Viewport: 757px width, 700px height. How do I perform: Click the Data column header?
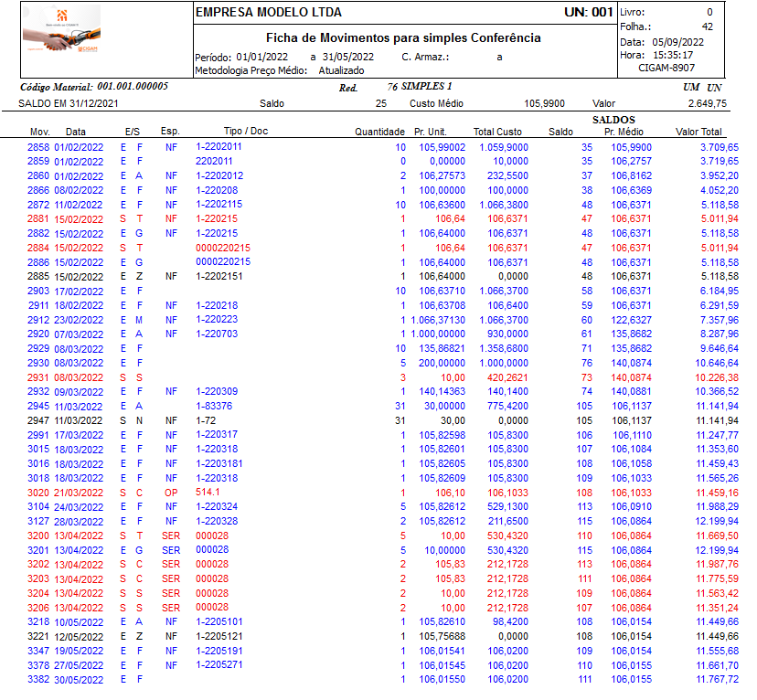[76, 133]
